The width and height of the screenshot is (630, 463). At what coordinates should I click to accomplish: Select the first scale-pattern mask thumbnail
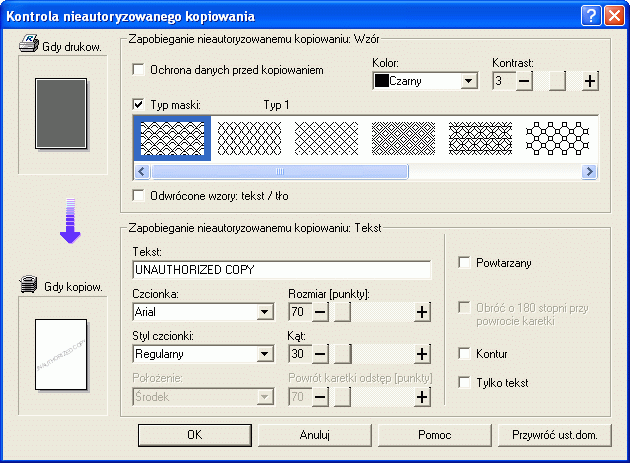(x=171, y=139)
